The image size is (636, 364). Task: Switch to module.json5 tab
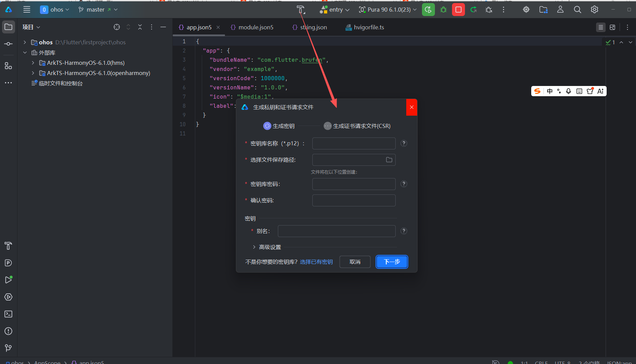click(252, 27)
